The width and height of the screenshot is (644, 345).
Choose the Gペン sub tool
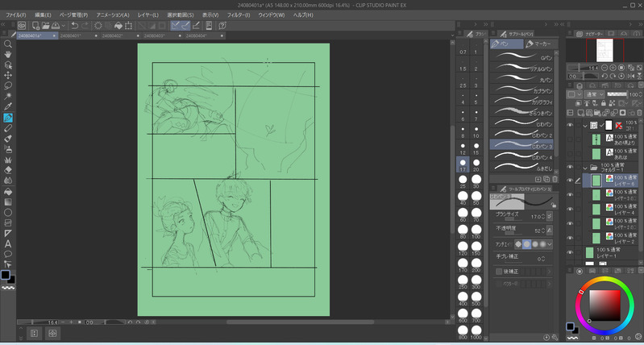click(x=521, y=57)
